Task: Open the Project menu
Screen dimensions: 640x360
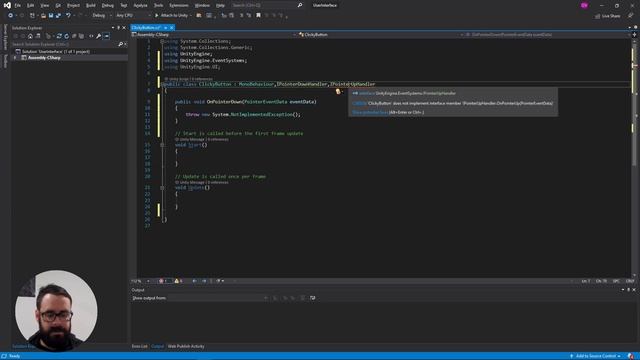Action: 73,5
